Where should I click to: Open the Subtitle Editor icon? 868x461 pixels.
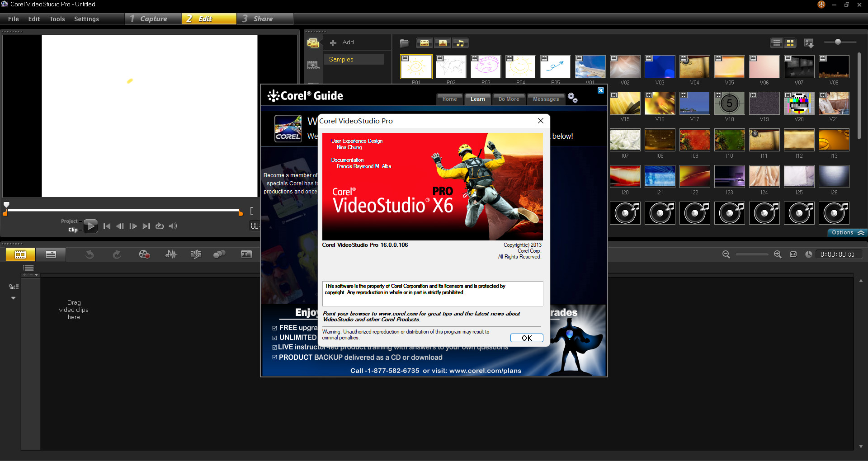tap(246, 254)
